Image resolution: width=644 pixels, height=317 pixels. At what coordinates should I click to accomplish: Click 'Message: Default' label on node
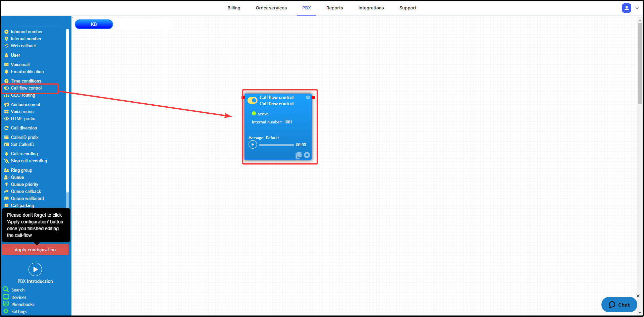pos(264,138)
